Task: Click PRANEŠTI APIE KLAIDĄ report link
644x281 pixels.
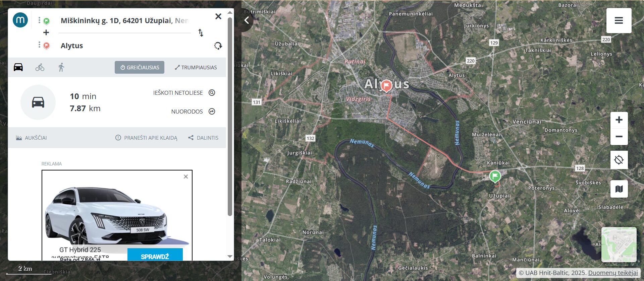Action: (x=146, y=138)
